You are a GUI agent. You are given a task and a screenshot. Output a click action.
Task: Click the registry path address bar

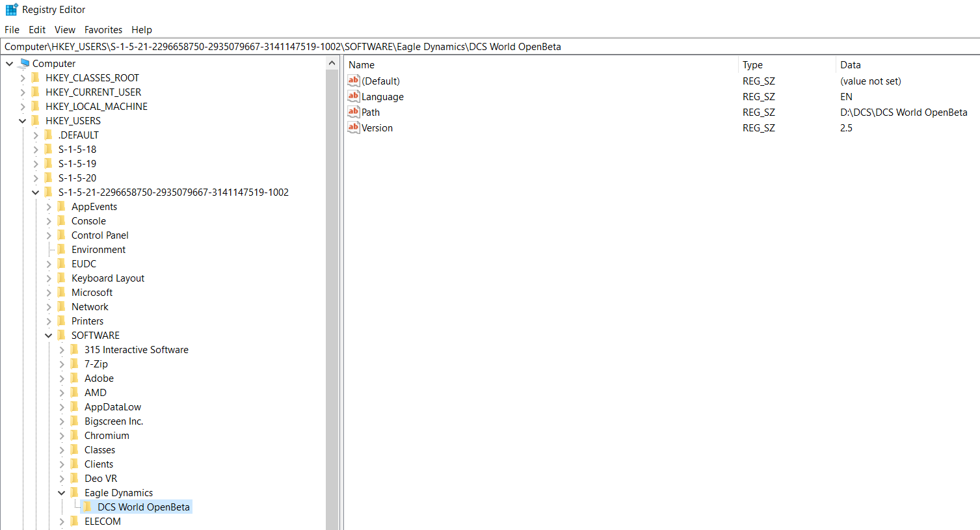click(490, 47)
